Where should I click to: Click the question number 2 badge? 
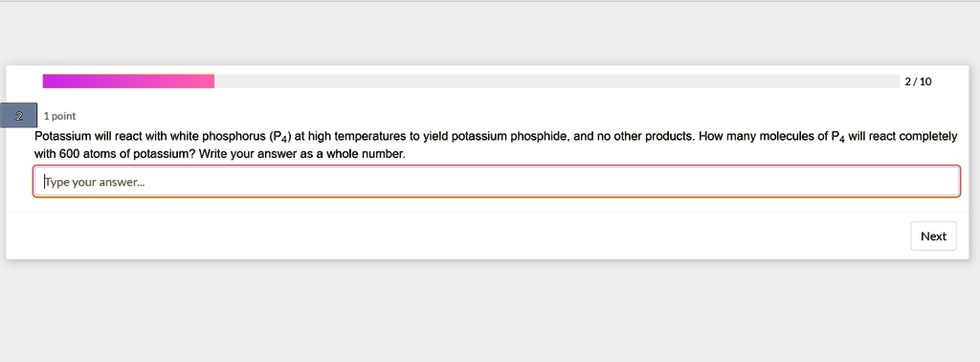(19, 116)
